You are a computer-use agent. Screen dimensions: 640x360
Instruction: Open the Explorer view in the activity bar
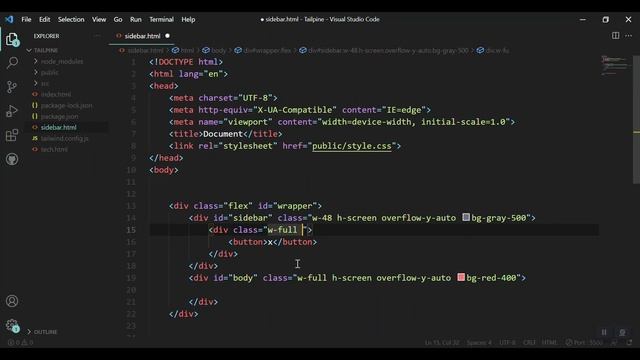(12, 40)
